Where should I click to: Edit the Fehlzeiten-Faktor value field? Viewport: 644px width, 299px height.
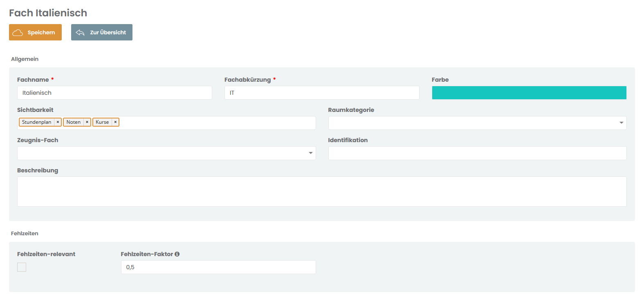tap(218, 267)
